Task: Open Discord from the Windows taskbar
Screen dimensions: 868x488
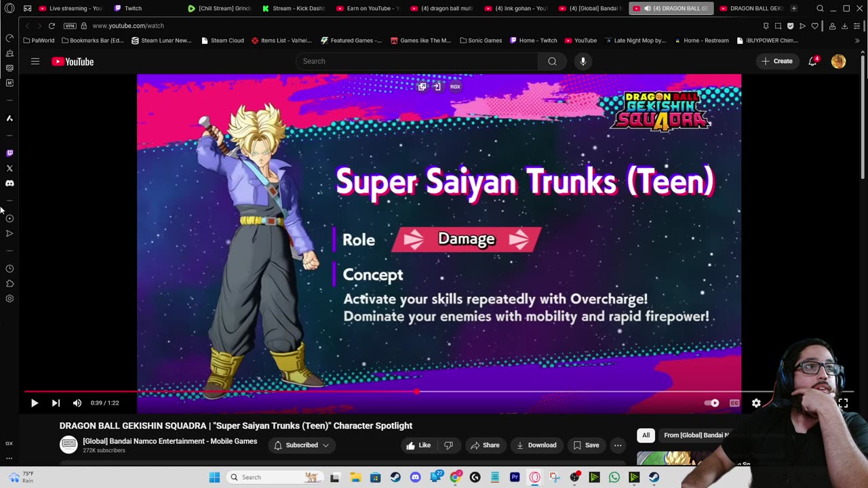Action: point(415,477)
